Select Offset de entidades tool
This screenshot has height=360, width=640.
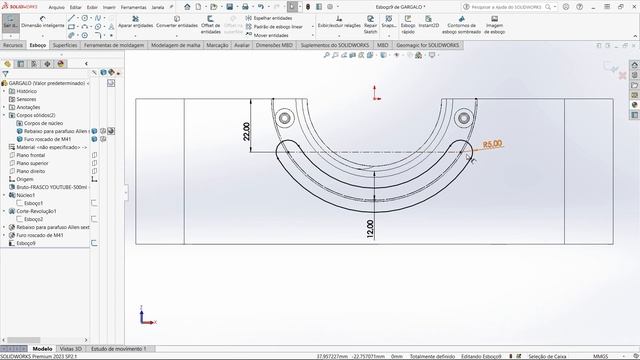tap(211, 25)
